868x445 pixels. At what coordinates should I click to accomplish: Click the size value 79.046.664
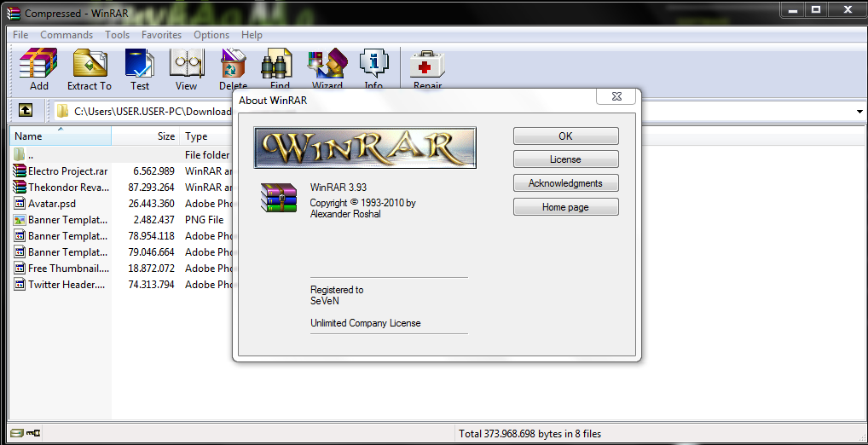tap(151, 252)
